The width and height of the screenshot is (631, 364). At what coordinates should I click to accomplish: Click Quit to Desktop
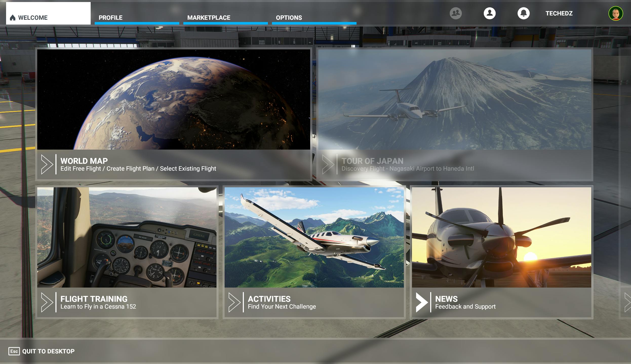coord(48,351)
